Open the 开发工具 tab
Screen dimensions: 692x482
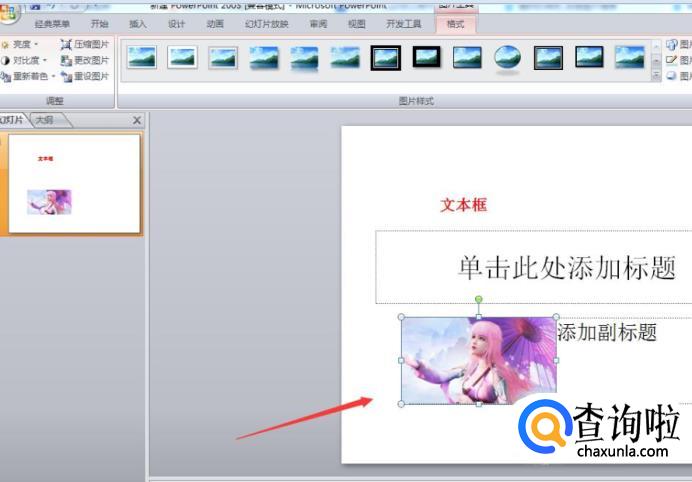404,24
